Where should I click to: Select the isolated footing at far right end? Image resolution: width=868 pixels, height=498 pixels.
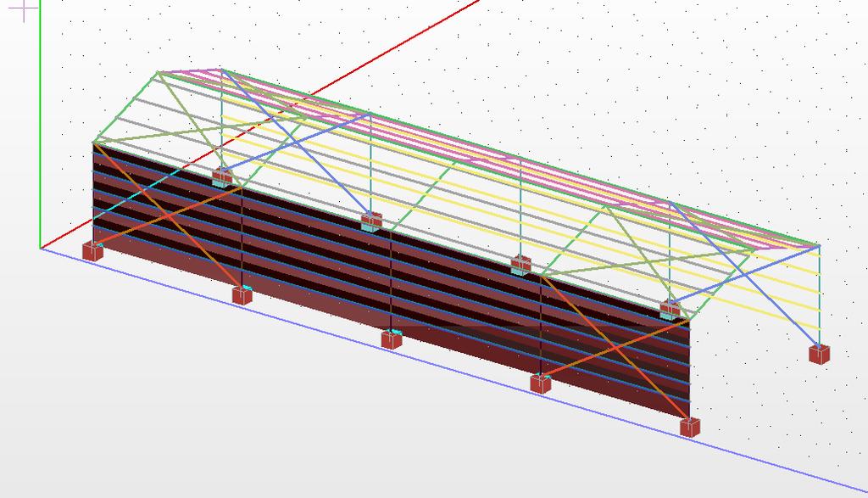click(820, 354)
